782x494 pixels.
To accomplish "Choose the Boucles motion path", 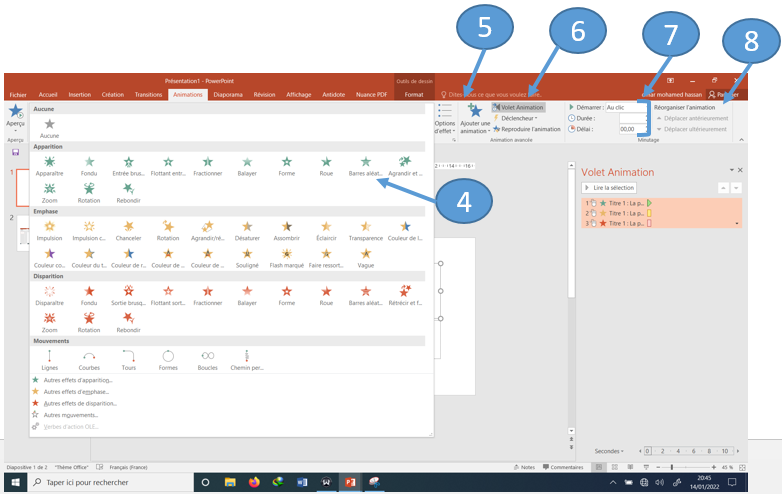I will click(207, 359).
